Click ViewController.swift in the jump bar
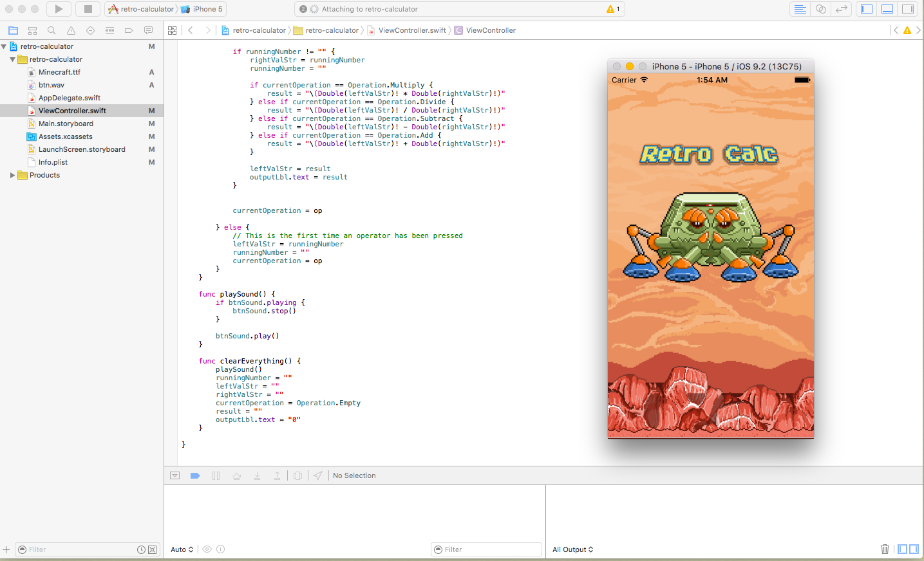924x561 pixels. tap(406, 30)
